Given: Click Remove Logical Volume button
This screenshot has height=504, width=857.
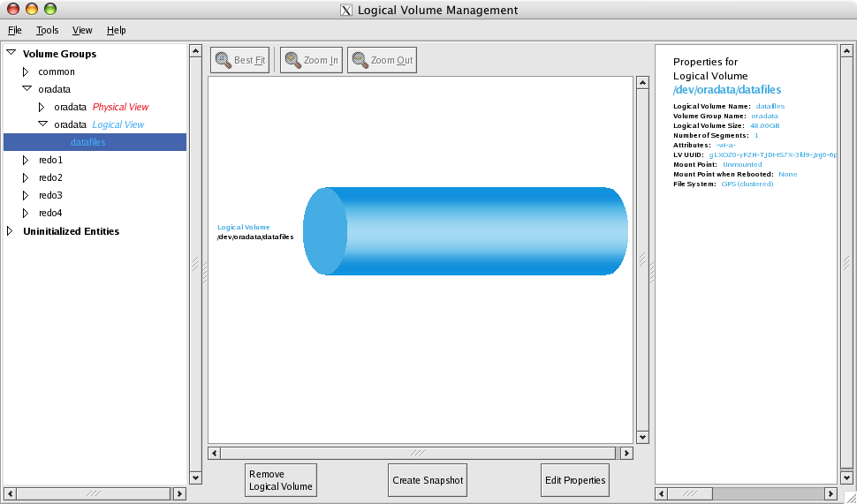Looking at the screenshot, I should click(x=280, y=480).
